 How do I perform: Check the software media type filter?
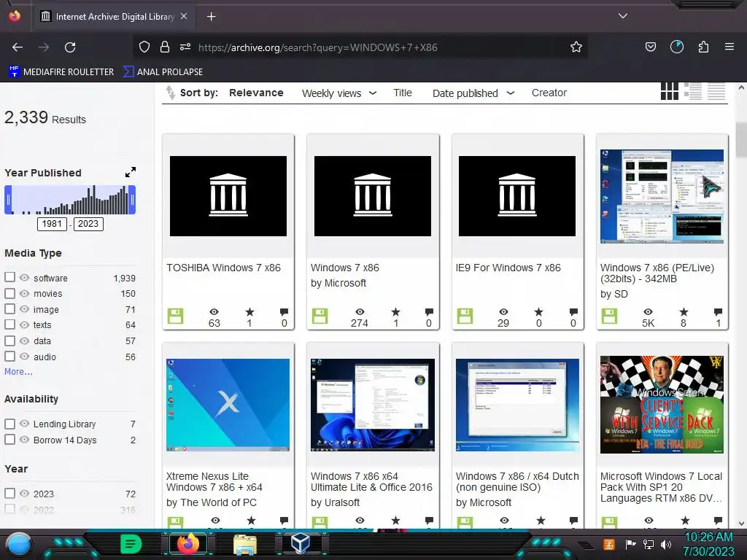(x=9, y=277)
